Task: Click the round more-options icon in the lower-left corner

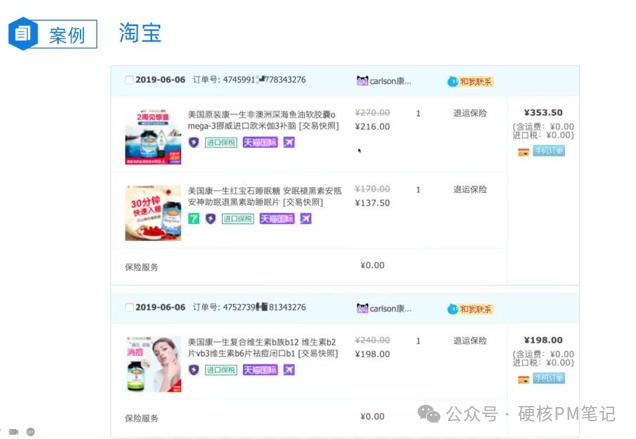Action: (x=30, y=432)
